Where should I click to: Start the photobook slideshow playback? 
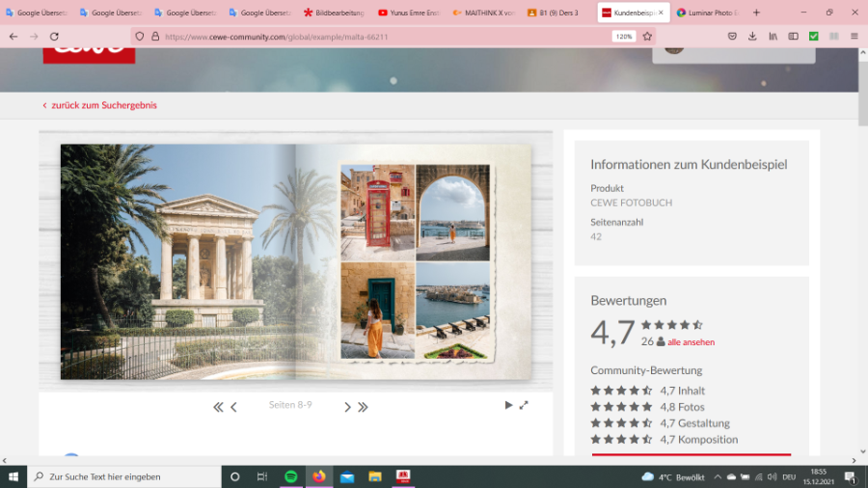point(508,405)
